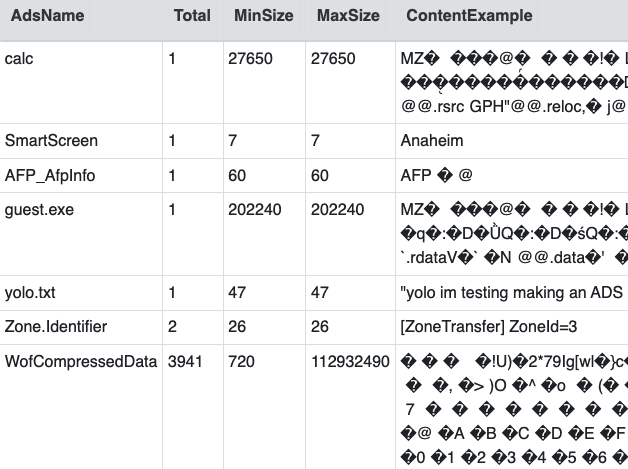Select the 27650 MaxSize cell for calc
This screenshot has height=469, width=628.
pyautogui.click(x=333, y=59)
